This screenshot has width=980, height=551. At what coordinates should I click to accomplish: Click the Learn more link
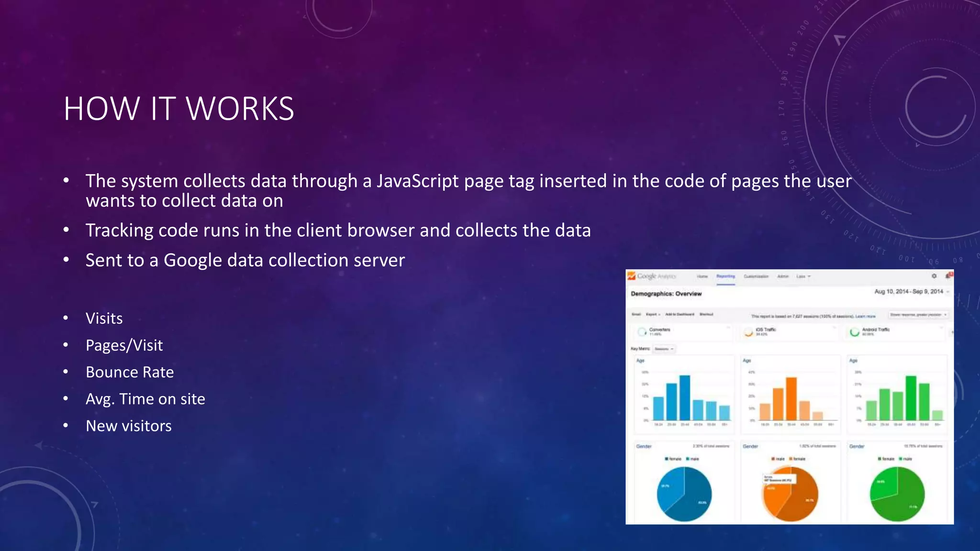point(866,316)
